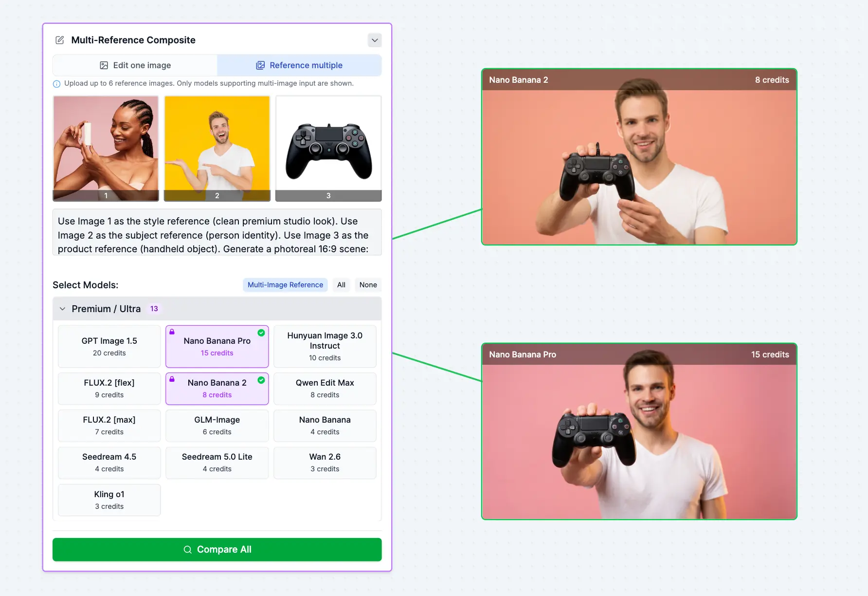Click the green checkmark on Nano Banana Pro
The width and height of the screenshot is (868, 596).
coord(261,333)
